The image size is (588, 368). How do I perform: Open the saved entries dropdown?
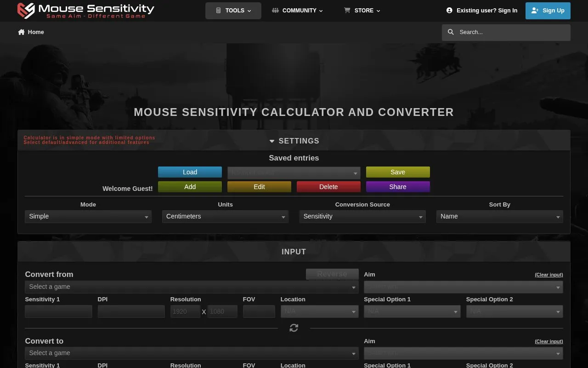294,173
